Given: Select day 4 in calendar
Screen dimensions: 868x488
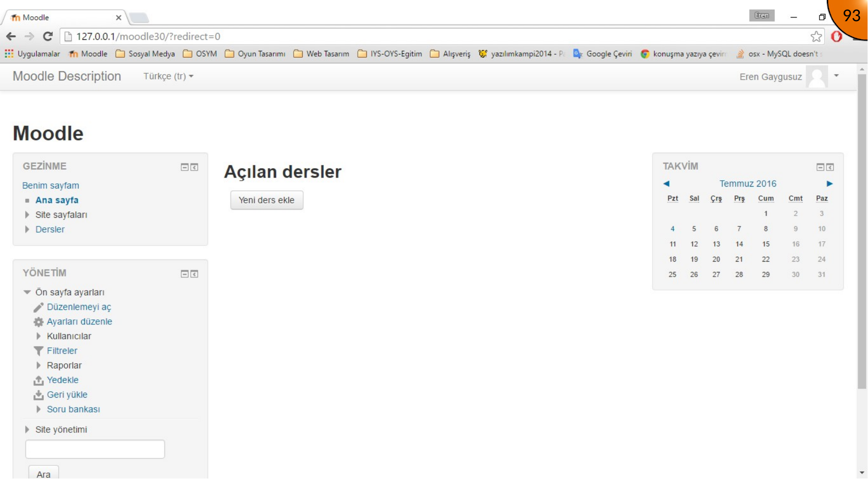Looking at the screenshot, I should pos(672,229).
